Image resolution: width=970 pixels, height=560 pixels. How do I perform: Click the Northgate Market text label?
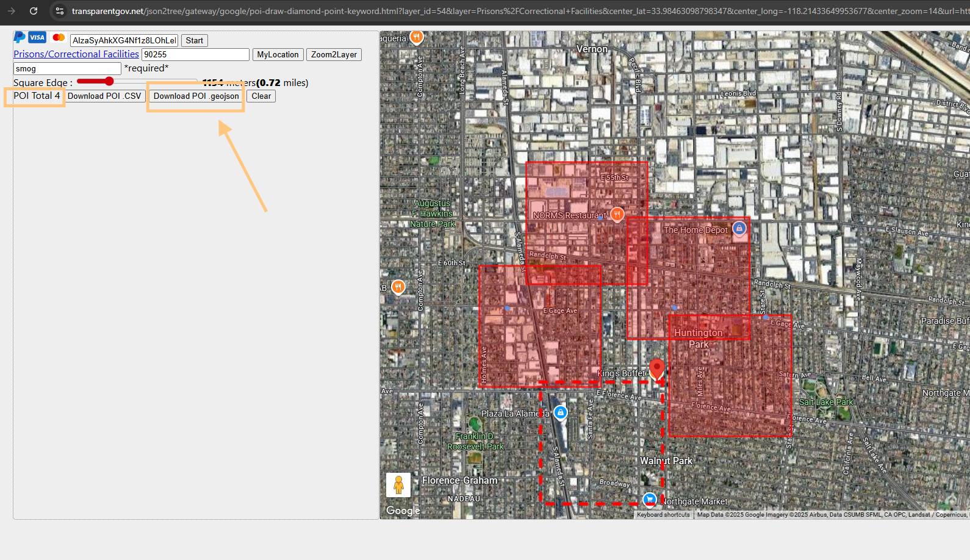pyautogui.click(x=695, y=501)
